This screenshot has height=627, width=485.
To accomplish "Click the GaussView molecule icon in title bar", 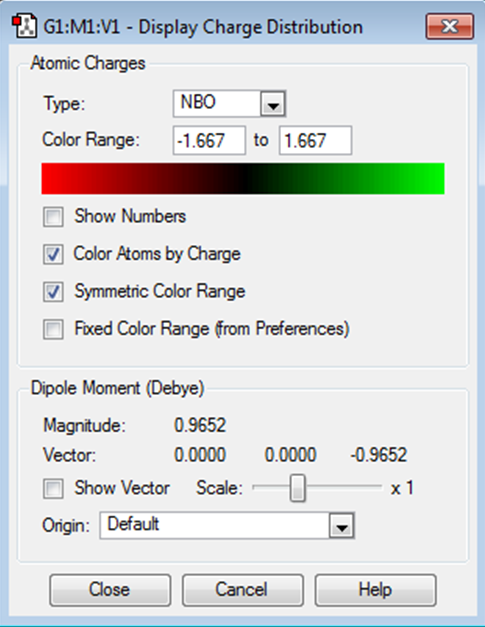I will point(24,26).
